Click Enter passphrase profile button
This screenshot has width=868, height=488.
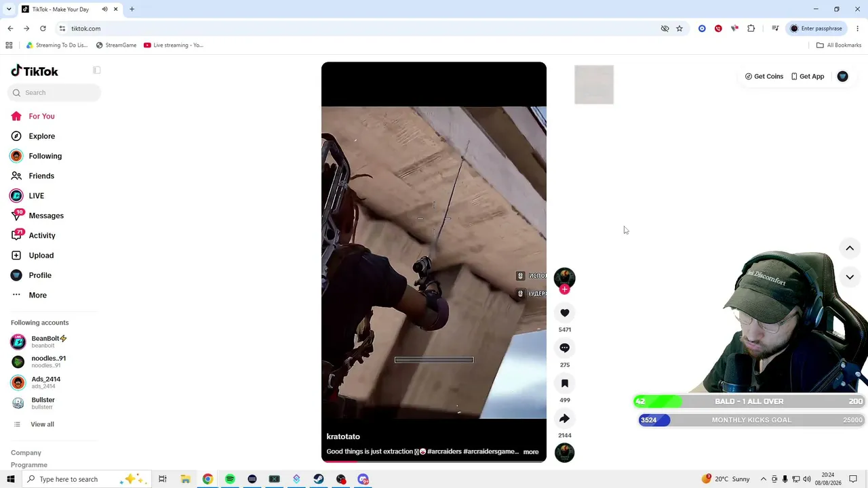pos(816,28)
